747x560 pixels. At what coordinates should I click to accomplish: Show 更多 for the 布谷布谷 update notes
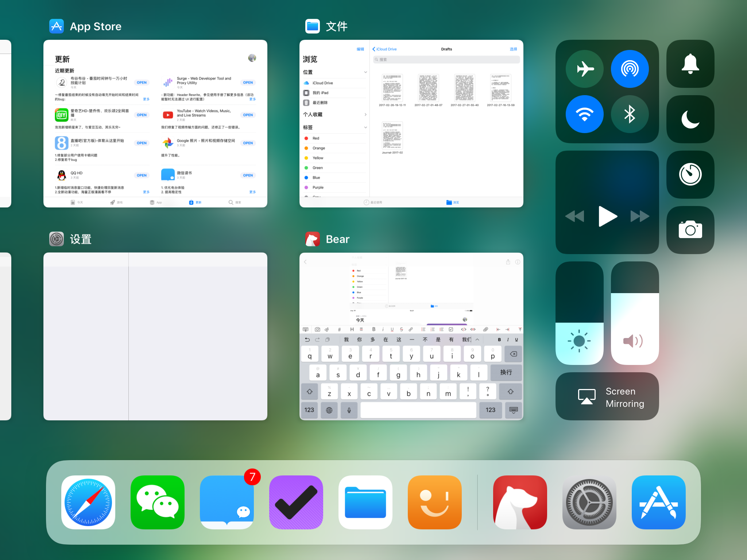coord(146,99)
